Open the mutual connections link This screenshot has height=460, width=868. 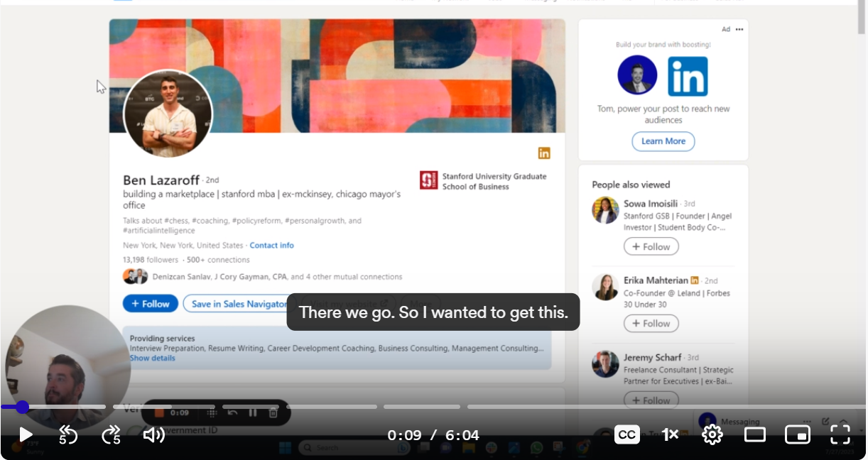coord(277,277)
